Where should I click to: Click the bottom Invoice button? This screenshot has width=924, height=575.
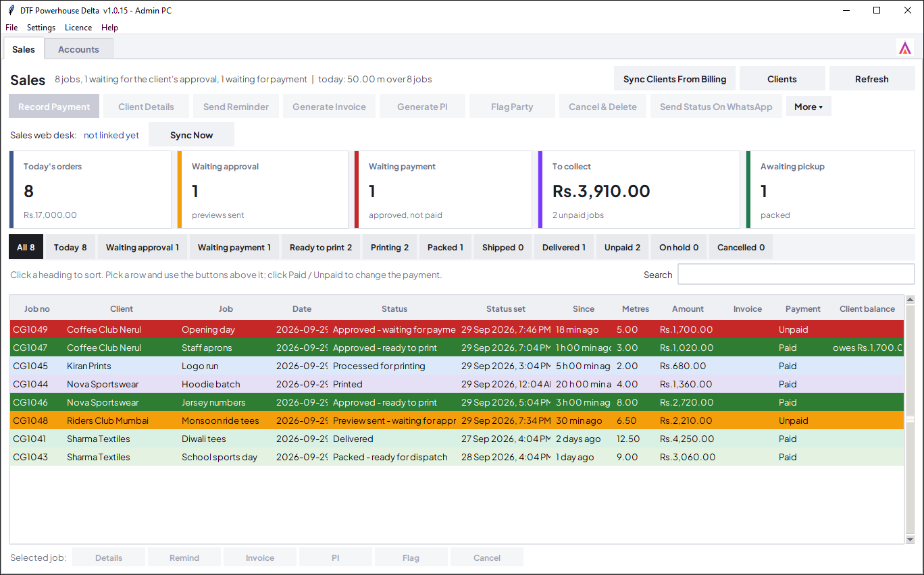coord(260,557)
